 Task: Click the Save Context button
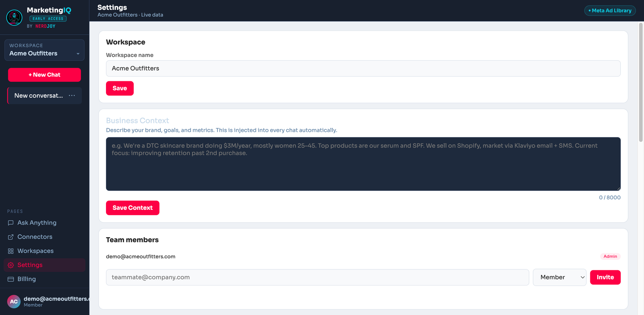[x=133, y=208]
